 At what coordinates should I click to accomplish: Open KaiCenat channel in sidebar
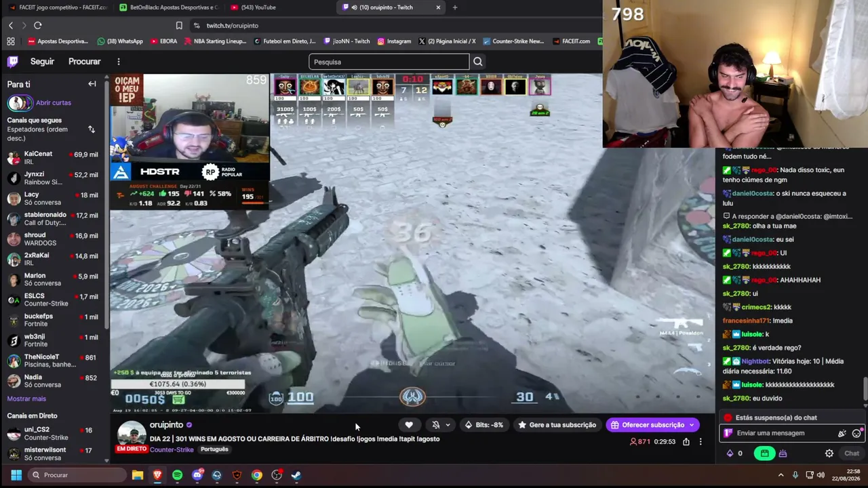(54, 158)
